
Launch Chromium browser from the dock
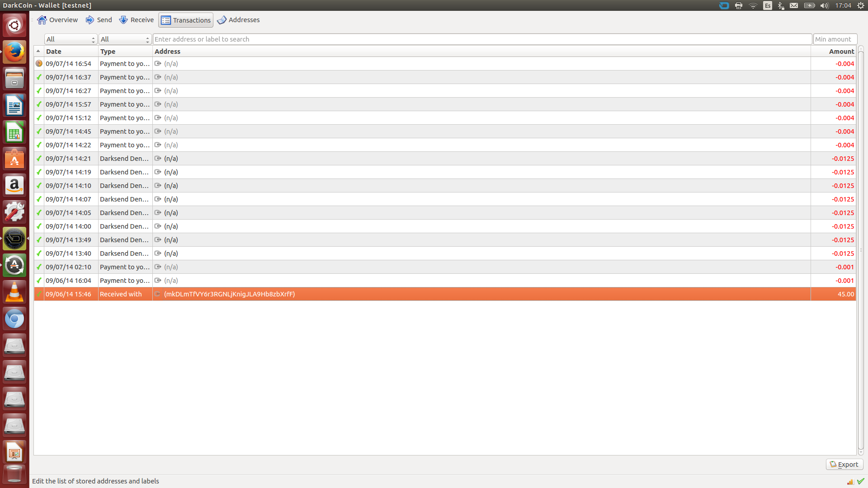[14, 319]
